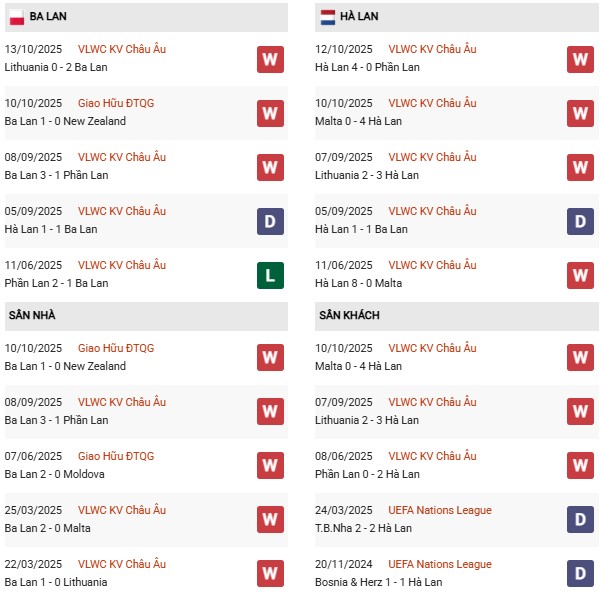
Task: Click W badge for Hà Lan 8 - 0 Malta
Action: point(580,275)
